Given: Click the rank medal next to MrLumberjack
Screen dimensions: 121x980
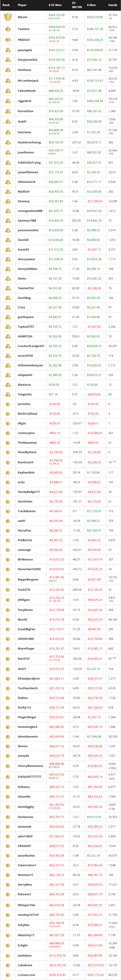Looking at the screenshot, I should click(x=8, y=81).
